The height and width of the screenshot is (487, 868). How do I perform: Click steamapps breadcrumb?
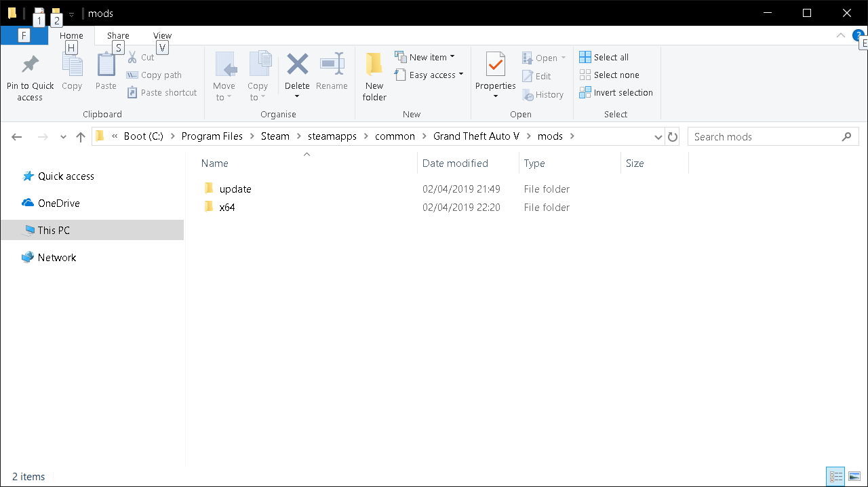coord(332,136)
